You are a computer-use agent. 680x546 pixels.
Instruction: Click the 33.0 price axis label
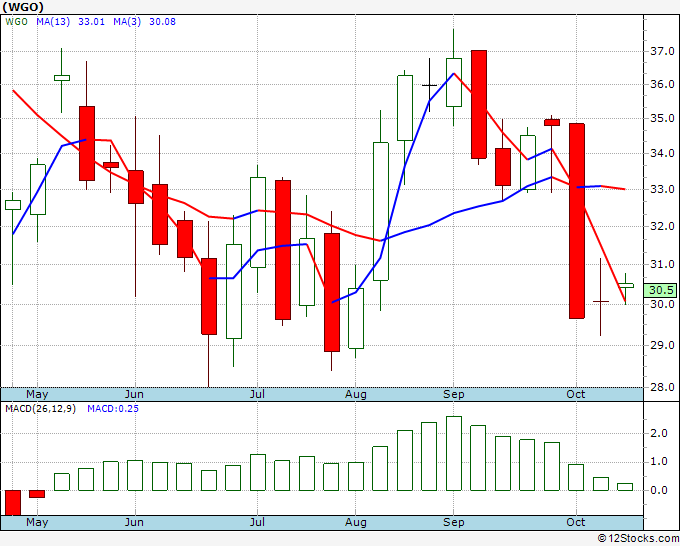click(x=662, y=189)
